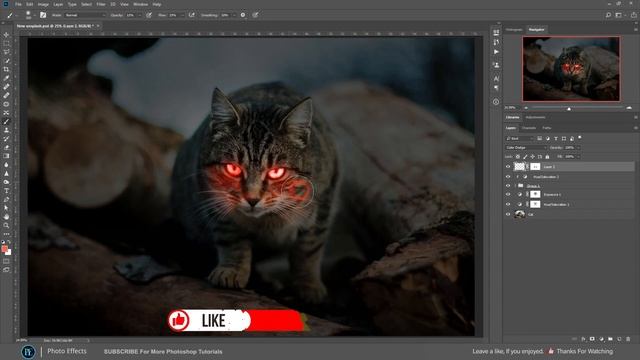Hide the Hue/Saturation 1 layer

coord(508,204)
